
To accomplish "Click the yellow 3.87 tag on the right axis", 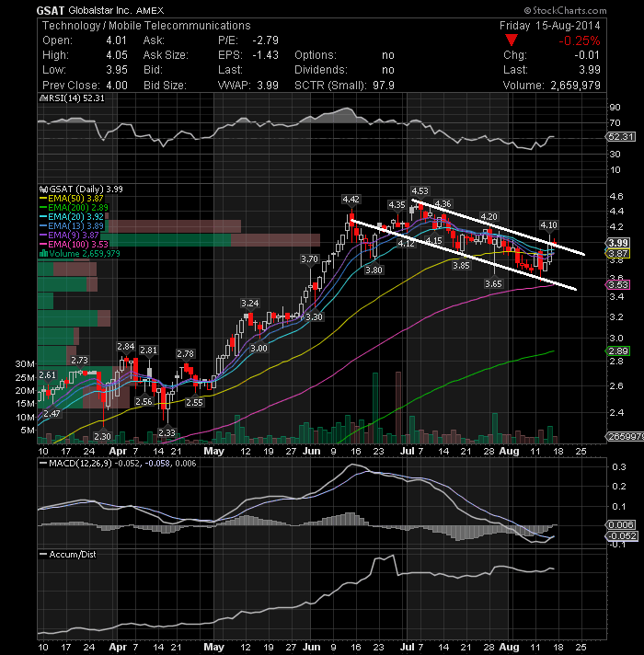I will (617, 254).
